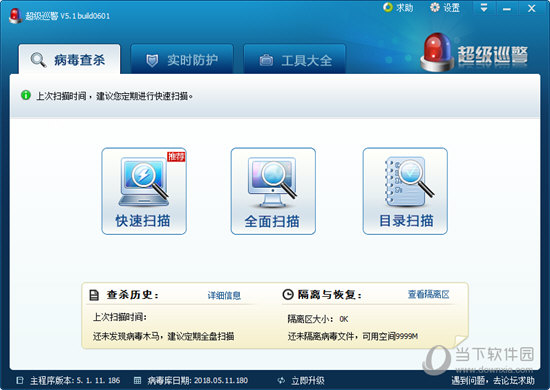Click the 立即升级 refresh icon
The height and width of the screenshot is (390, 550).
click(281, 380)
